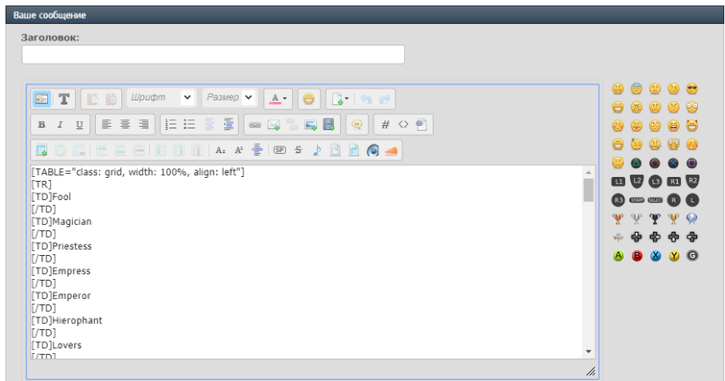Align text to the left
This screenshot has width=725, height=381.
107,124
